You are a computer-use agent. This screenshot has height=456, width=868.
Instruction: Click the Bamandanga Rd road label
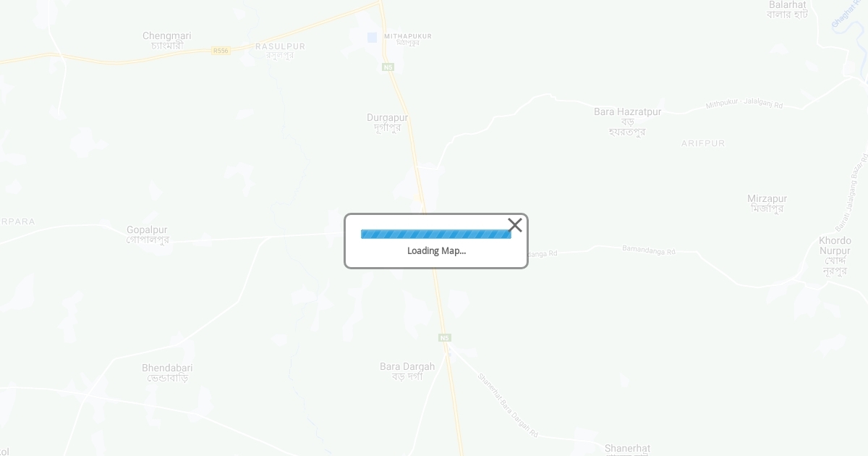(x=649, y=250)
